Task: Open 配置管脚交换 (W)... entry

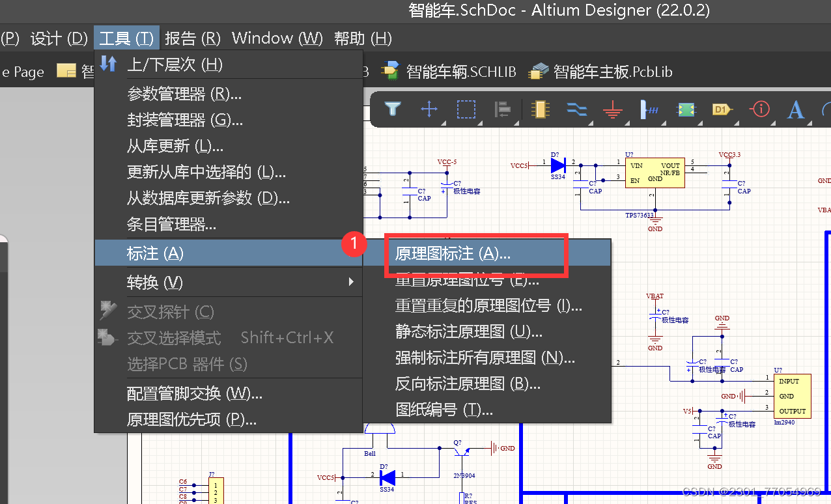Action: [x=229, y=393]
